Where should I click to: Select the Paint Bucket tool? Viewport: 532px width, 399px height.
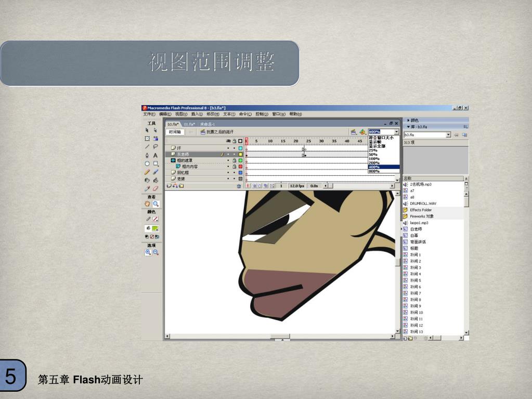coord(155,180)
